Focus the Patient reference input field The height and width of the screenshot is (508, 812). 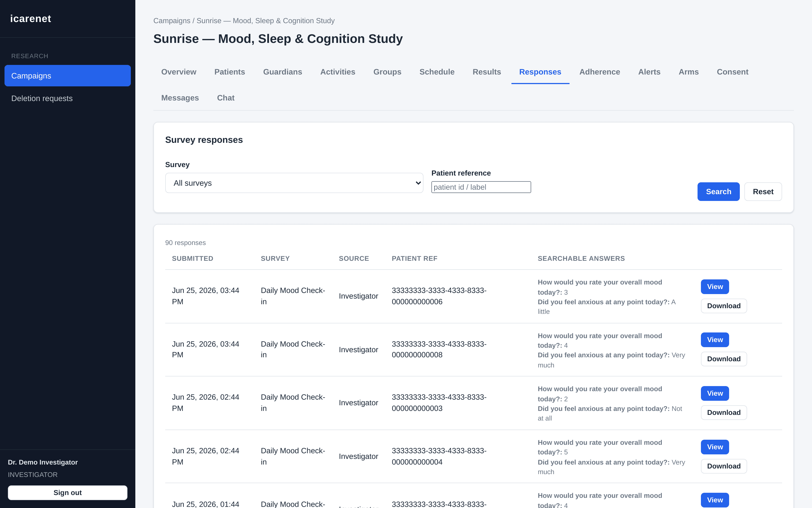[481, 187]
